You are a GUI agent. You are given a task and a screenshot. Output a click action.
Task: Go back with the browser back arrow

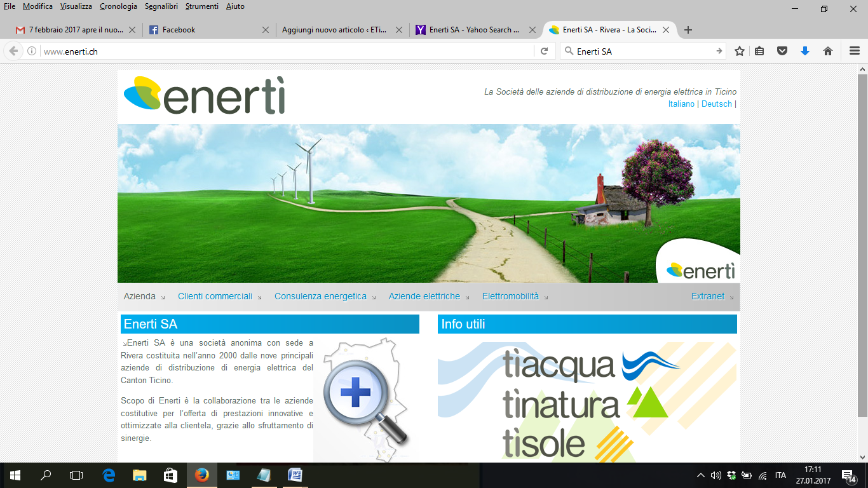13,51
